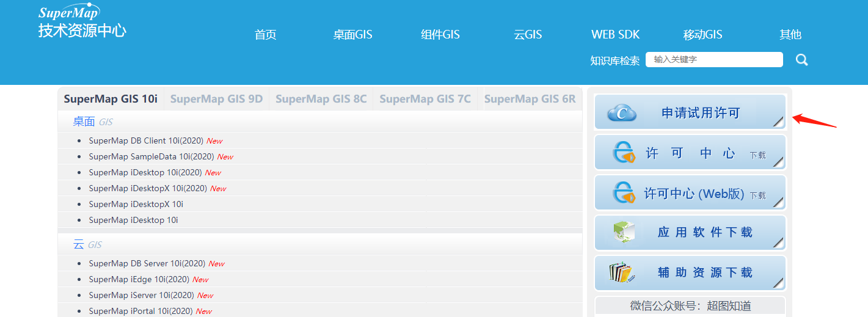The height and width of the screenshot is (317, 868).
Task: Open SuperMap iDesktop 10i link
Action: click(x=133, y=220)
